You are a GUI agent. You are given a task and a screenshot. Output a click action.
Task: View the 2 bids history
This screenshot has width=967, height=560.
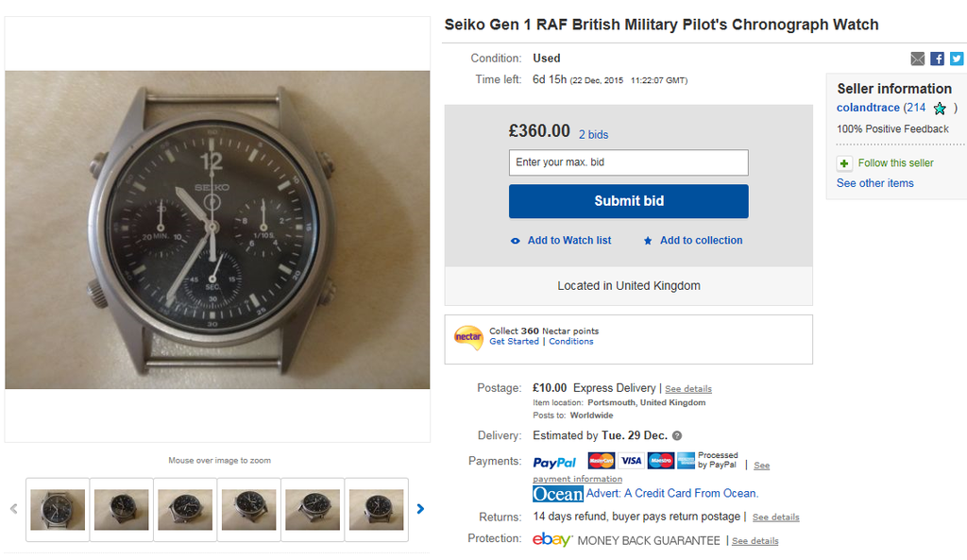593,135
